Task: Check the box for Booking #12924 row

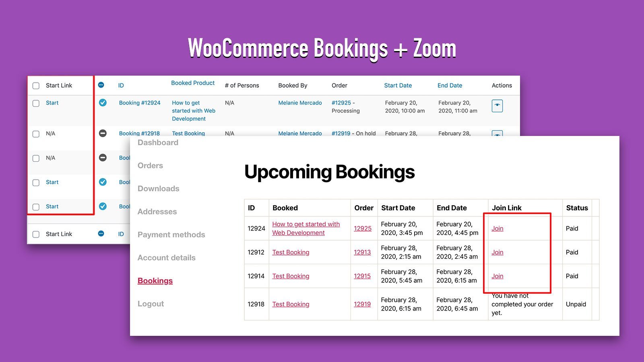Action: point(36,103)
